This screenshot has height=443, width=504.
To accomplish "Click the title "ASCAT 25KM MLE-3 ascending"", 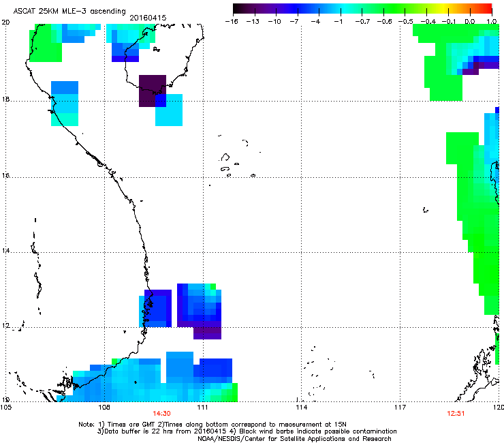I will point(69,11).
